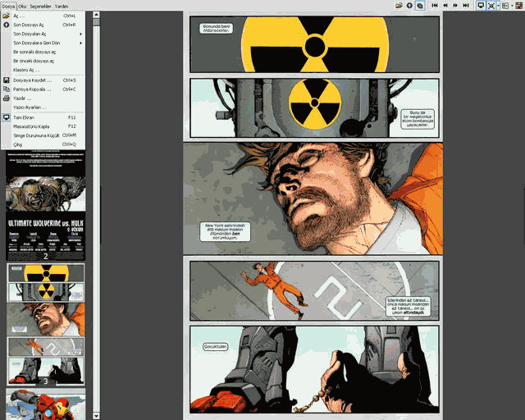This screenshot has height=420, width=525.
Task: Choose 'Bir sonraki dosyayı aç'
Action: 43,52
